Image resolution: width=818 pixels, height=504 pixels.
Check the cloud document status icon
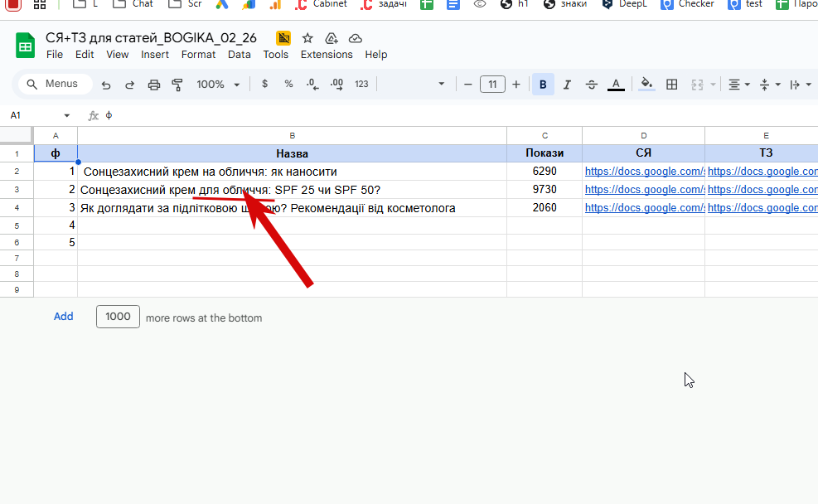pos(356,38)
